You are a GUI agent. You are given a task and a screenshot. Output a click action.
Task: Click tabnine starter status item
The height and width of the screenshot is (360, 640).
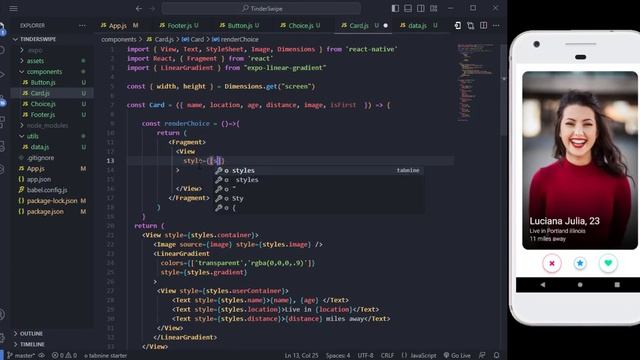coord(105,356)
